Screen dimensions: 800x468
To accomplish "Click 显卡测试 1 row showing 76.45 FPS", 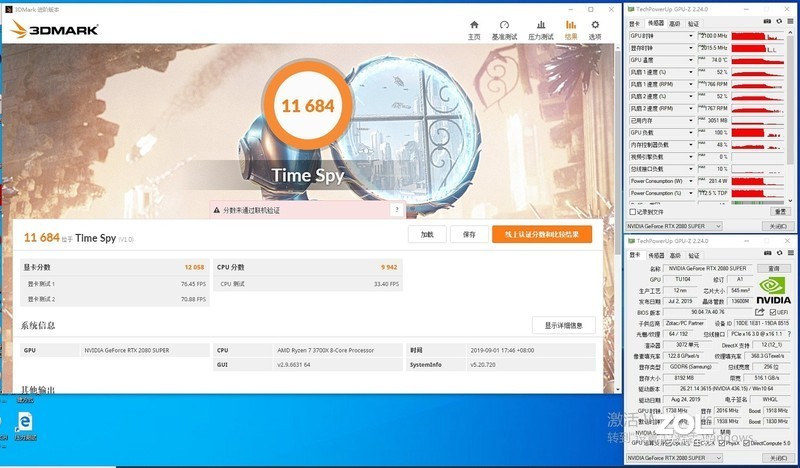I will pos(115,284).
